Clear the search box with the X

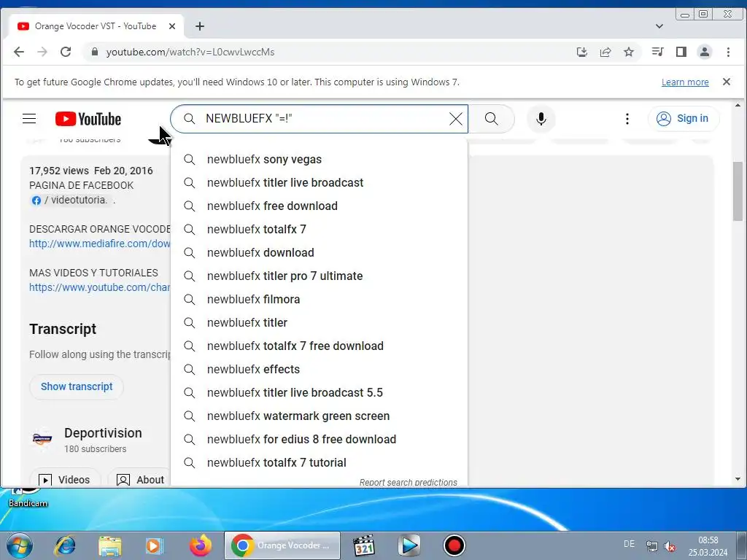456,119
